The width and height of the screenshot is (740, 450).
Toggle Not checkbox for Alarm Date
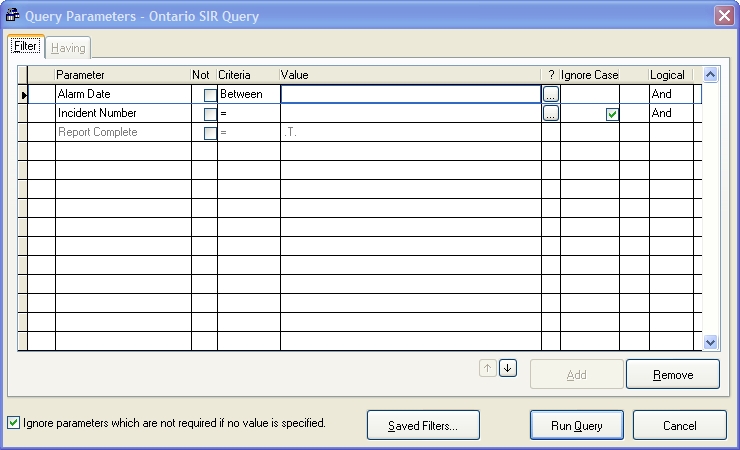[x=210, y=95]
